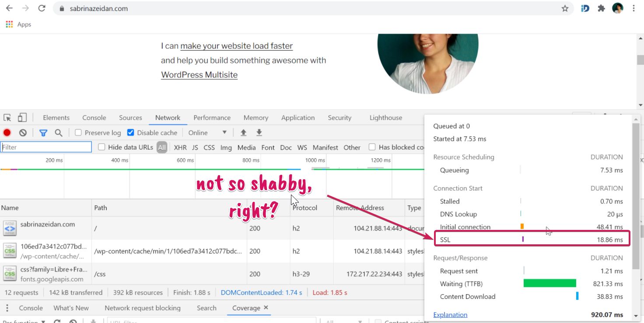The width and height of the screenshot is (644, 323).
Task: Filter requests by WS type
Action: (x=302, y=148)
